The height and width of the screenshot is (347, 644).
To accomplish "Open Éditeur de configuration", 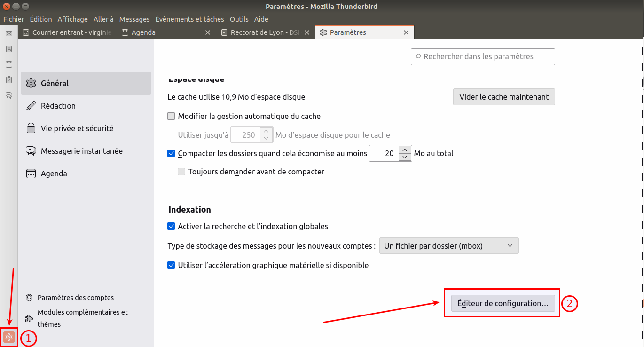I will [x=503, y=303].
